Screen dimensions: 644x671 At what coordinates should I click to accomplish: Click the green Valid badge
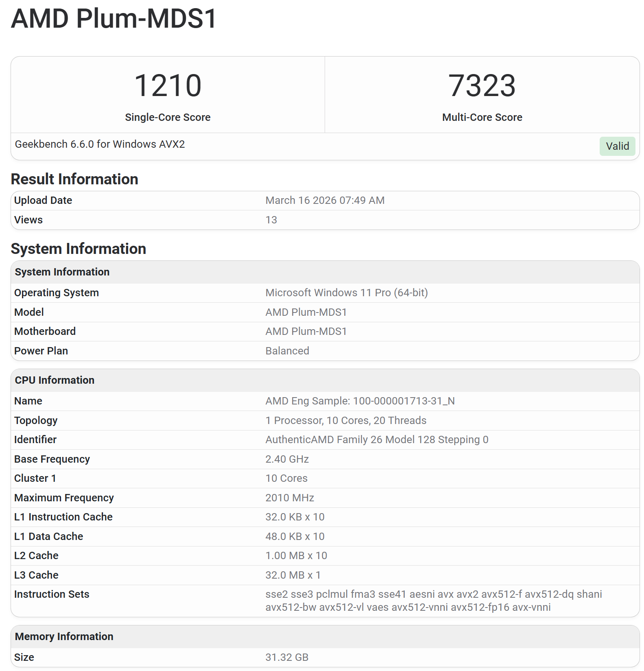coord(617,146)
